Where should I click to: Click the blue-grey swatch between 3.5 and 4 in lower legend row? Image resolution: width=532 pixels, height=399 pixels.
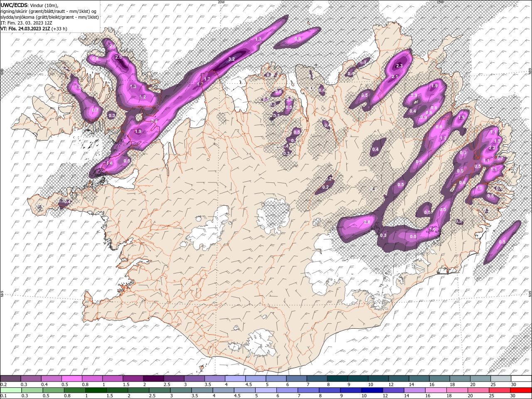click(202, 390)
